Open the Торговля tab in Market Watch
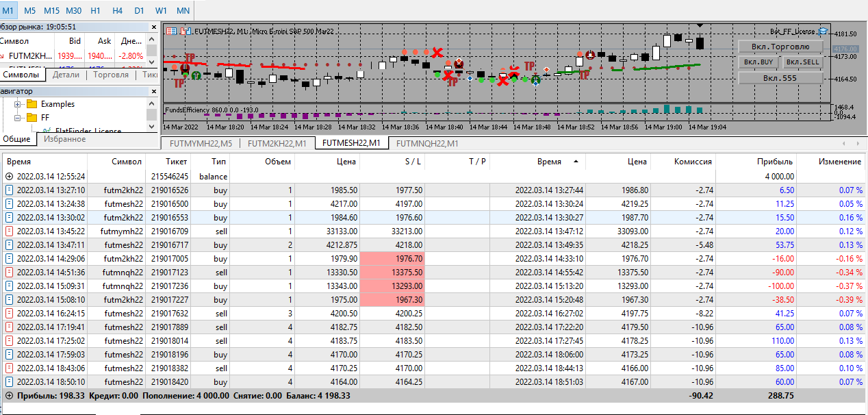868x415 pixels. click(110, 75)
